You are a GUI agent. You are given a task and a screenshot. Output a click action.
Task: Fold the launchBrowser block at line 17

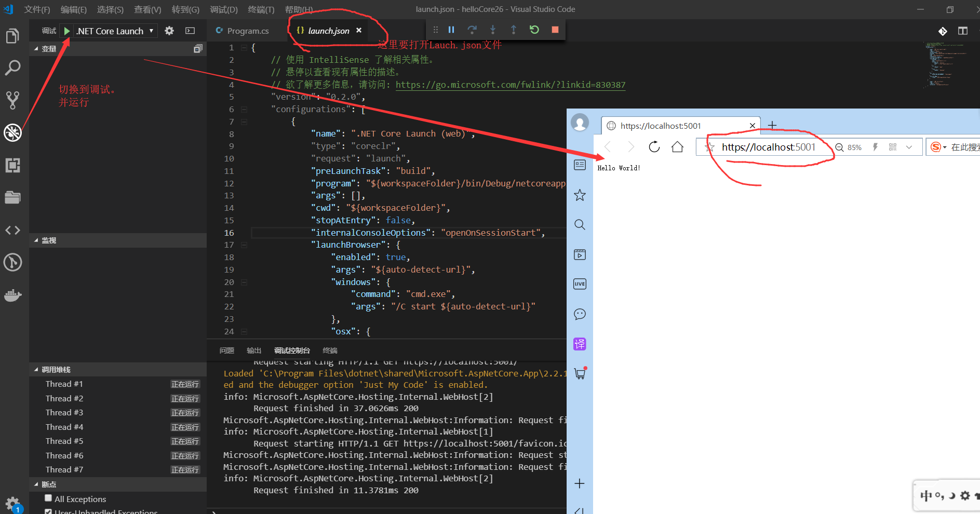point(244,245)
